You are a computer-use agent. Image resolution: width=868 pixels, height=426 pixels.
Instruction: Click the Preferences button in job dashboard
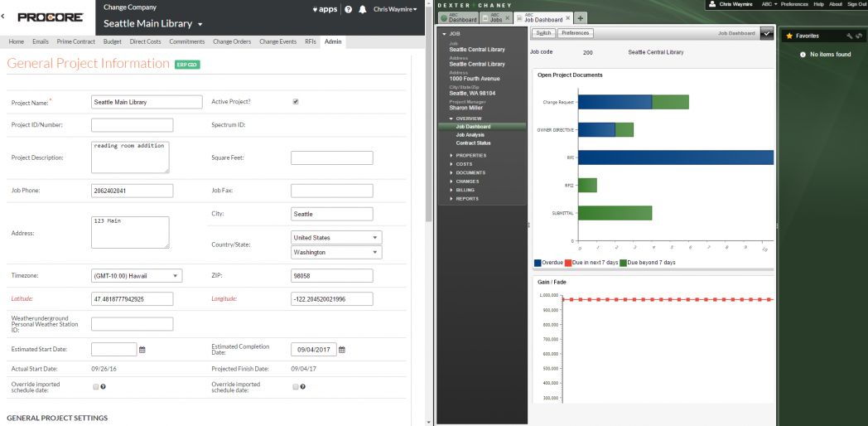tap(575, 33)
